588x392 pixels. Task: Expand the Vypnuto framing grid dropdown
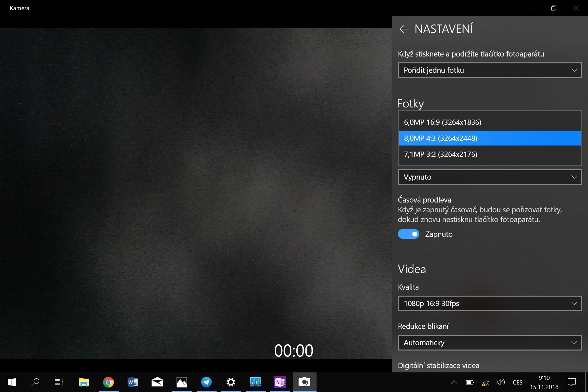coord(489,177)
